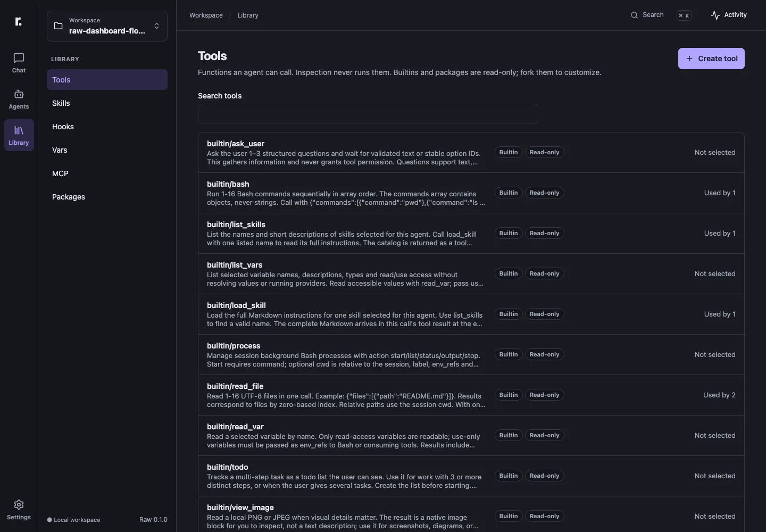Open the builtin/ask_user tool row

(471, 153)
